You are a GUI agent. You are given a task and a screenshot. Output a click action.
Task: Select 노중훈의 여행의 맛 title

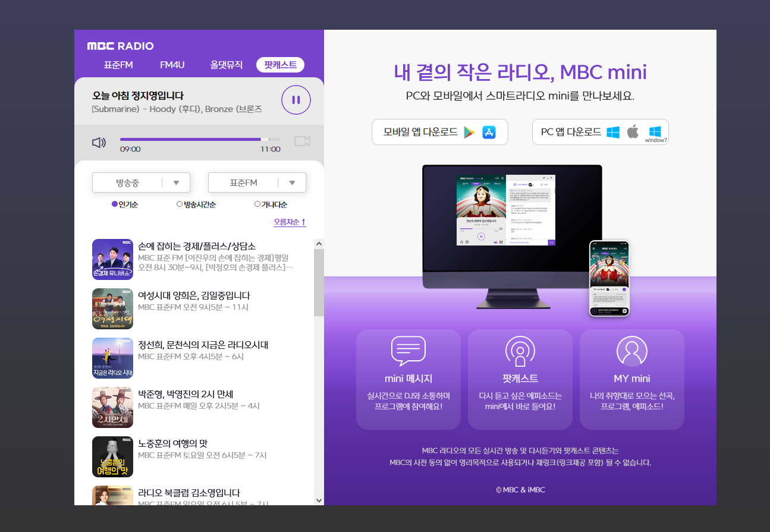(x=172, y=443)
